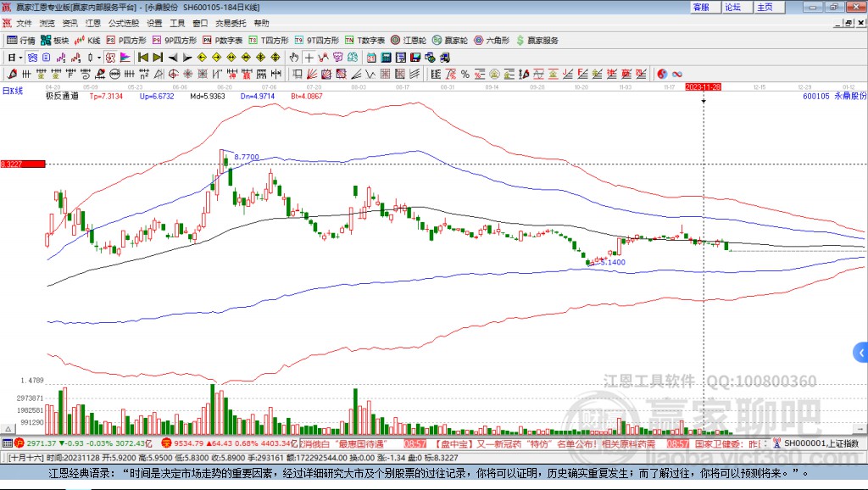868x490 pixels.
Task: Click the 8.7700 high price label
Action: pyautogui.click(x=247, y=157)
